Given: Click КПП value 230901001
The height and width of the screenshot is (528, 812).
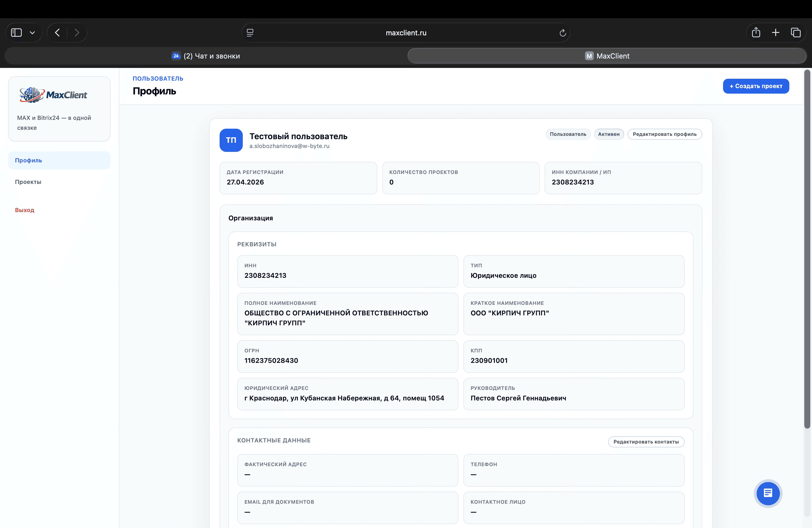Looking at the screenshot, I should click(489, 361).
